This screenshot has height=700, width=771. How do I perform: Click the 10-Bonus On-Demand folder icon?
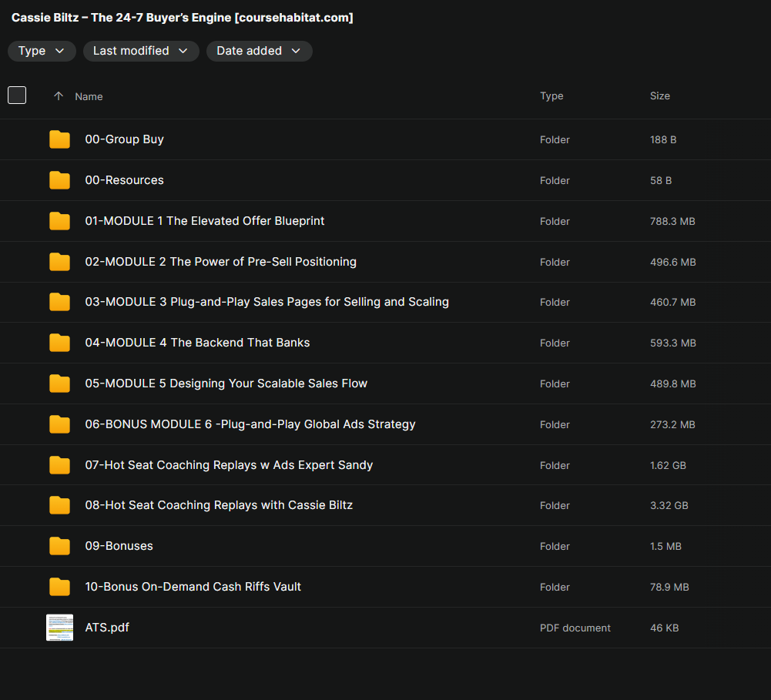pyautogui.click(x=59, y=587)
